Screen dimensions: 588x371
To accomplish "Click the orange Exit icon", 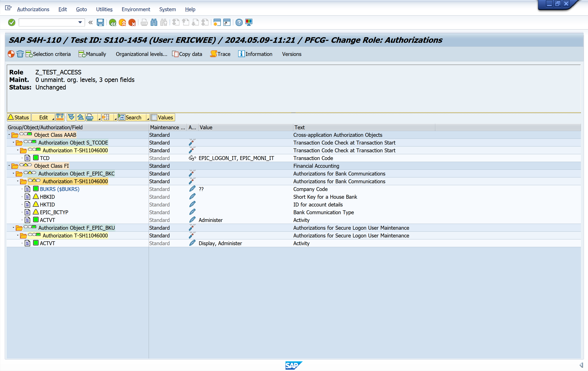I will (x=122, y=22).
